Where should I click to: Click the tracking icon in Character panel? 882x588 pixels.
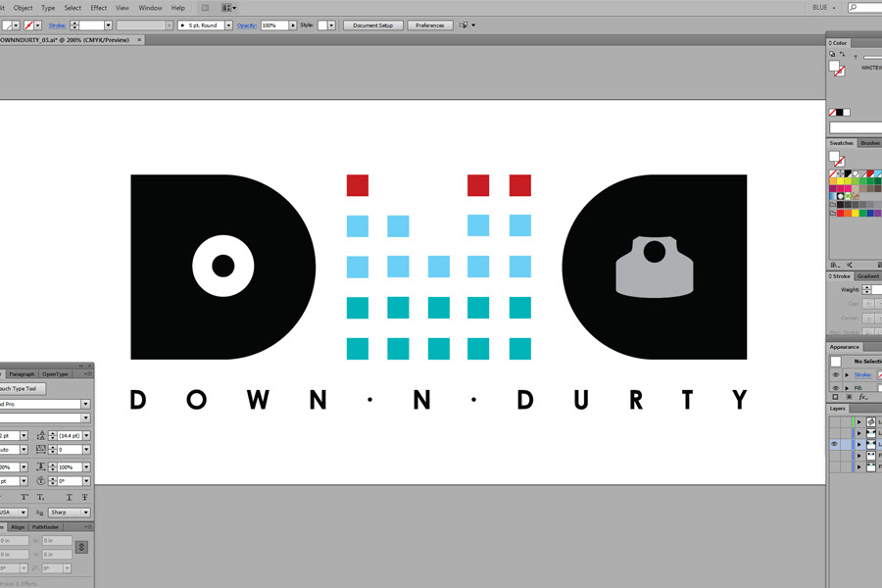coord(40,450)
